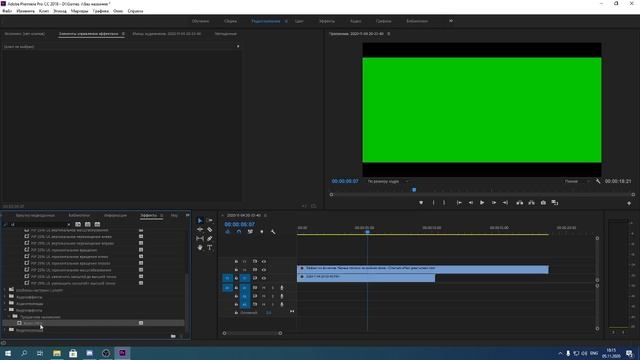The width and height of the screenshot is (640, 360).
Task: Toggle V1 source patching indicator
Action: [x=227, y=278]
